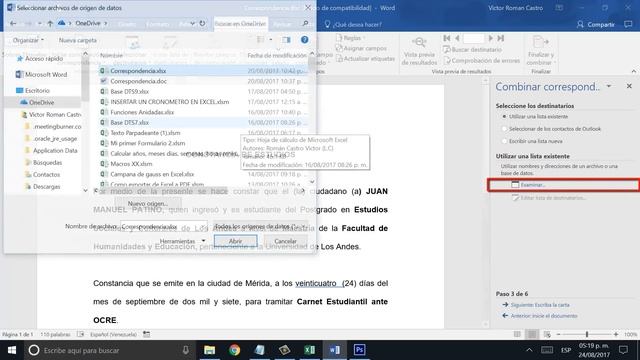
Task: Click Nueva carpeta button
Action: (78, 40)
